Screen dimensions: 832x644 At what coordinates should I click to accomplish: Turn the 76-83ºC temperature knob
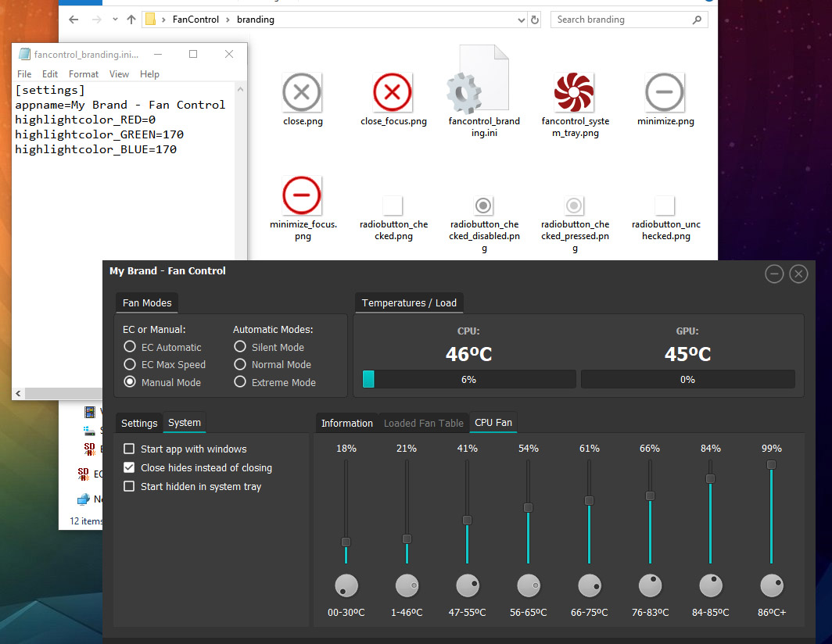[x=650, y=585]
